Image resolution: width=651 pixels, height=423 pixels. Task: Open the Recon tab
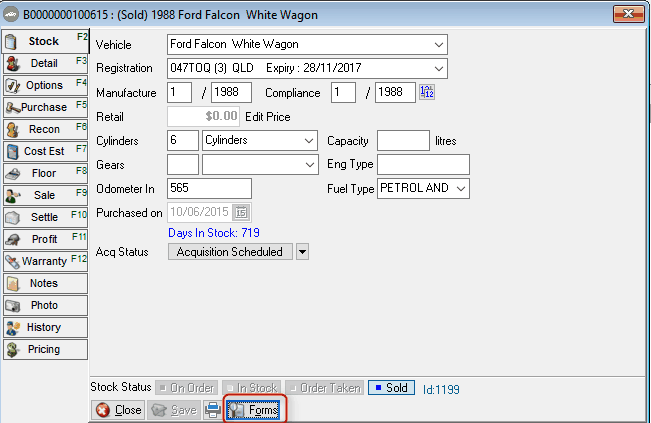(45, 130)
